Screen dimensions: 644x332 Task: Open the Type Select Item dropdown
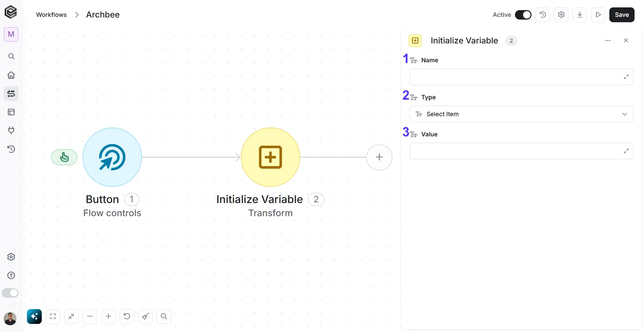[521, 114]
